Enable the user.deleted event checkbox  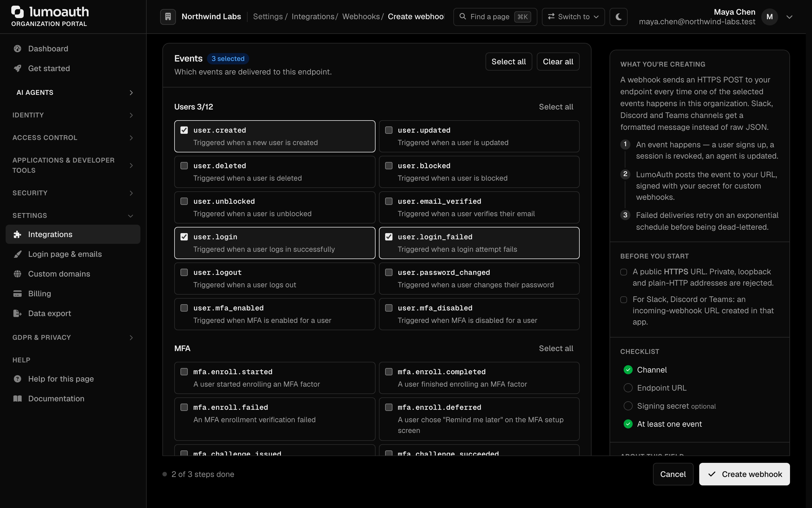click(x=184, y=166)
